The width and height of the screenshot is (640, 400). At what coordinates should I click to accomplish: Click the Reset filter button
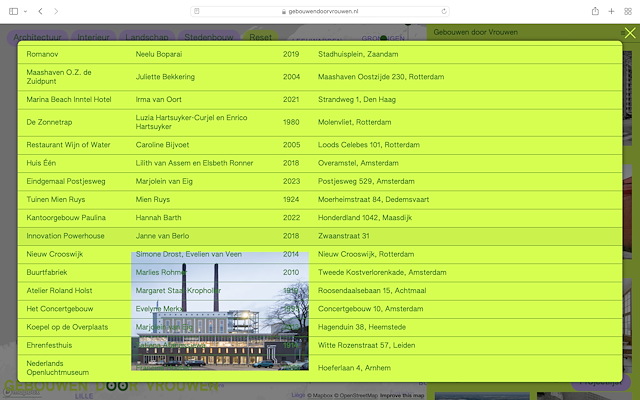[260, 37]
